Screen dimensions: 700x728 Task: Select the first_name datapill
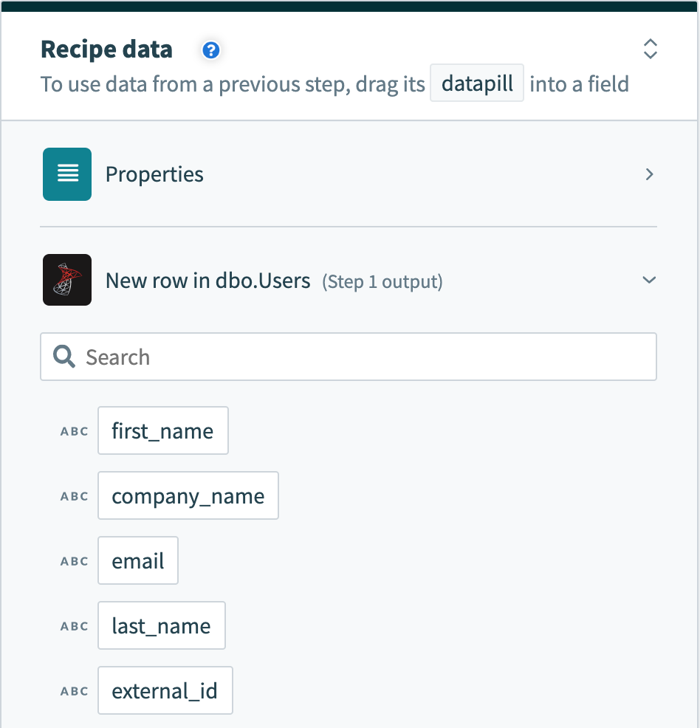coord(162,431)
